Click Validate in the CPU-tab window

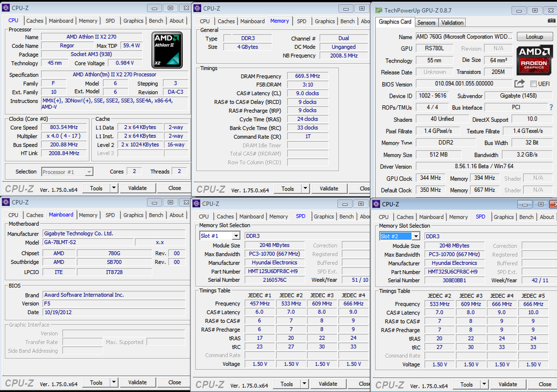click(138, 188)
